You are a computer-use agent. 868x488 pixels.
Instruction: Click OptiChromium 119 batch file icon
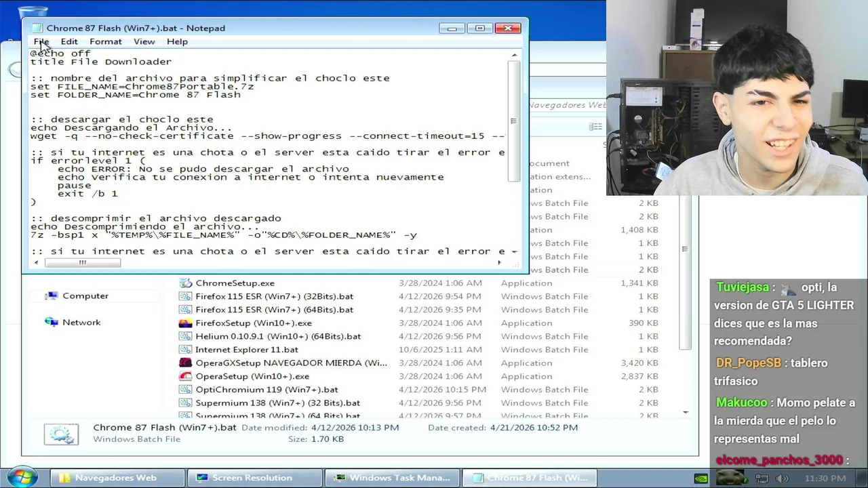(x=185, y=389)
